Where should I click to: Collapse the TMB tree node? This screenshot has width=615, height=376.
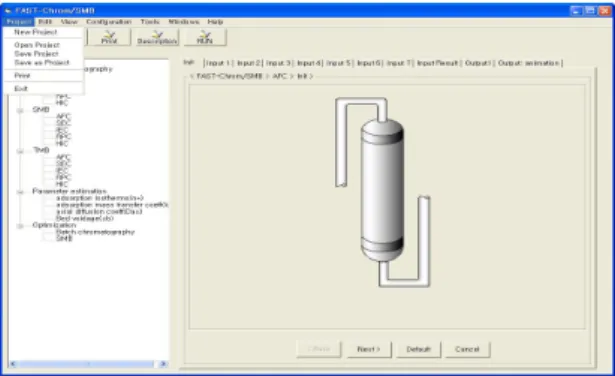click(20, 151)
